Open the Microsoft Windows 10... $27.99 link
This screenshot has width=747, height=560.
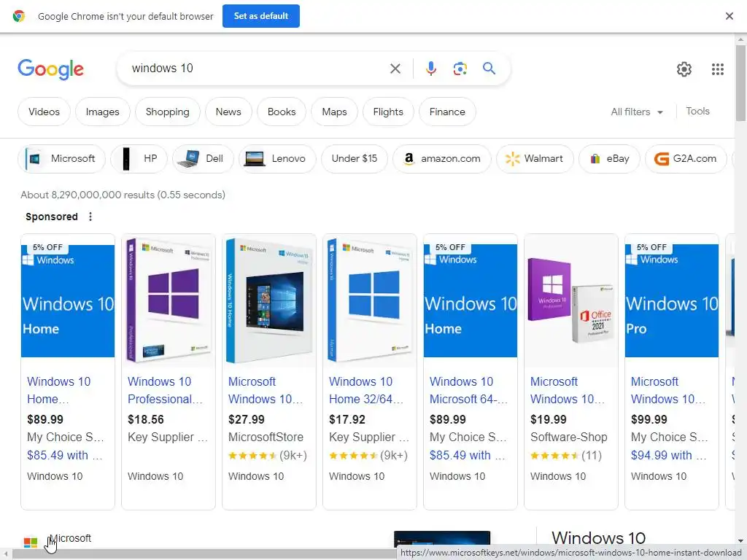pyautogui.click(x=266, y=391)
